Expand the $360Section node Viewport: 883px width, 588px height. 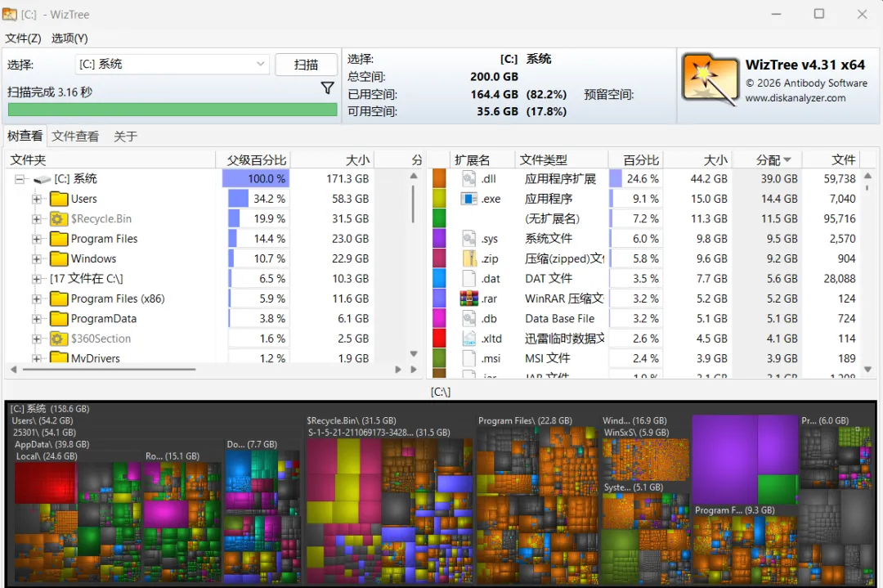(x=37, y=339)
